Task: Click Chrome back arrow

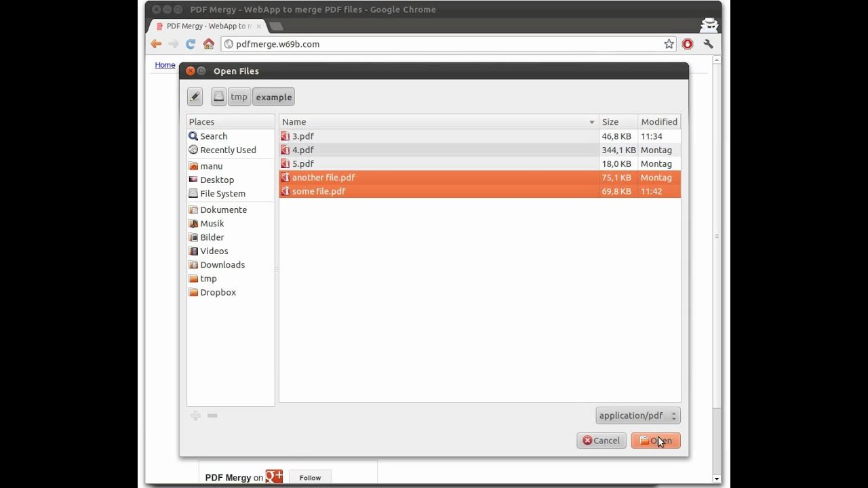Action: tap(157, 44)
